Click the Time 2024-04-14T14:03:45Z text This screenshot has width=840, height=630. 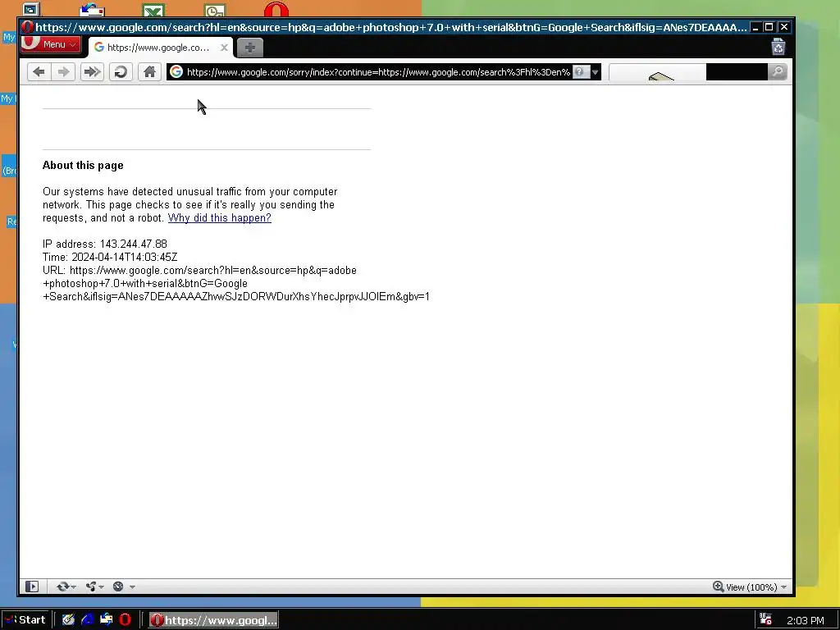pos(110,257)
